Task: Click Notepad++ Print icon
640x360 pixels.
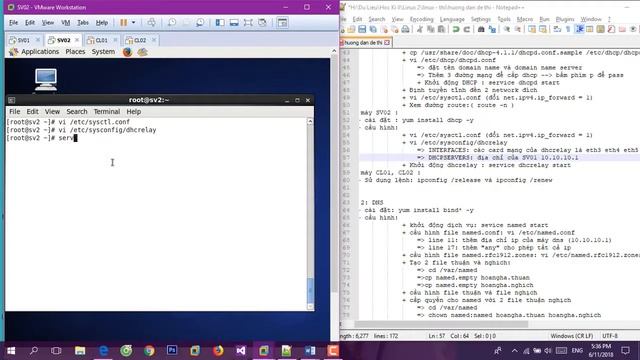Action: [x=405, y=29]
